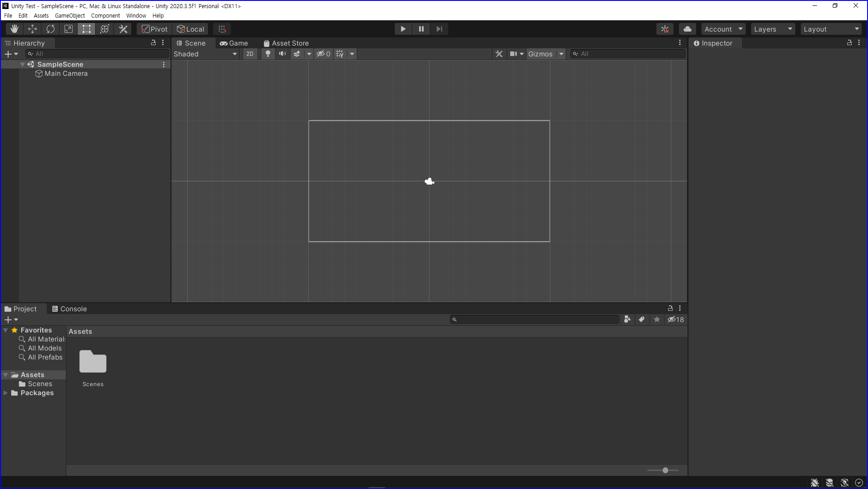This screenshot has height=489, width=868.
Task: Open the Console tab
Action: 69,309
